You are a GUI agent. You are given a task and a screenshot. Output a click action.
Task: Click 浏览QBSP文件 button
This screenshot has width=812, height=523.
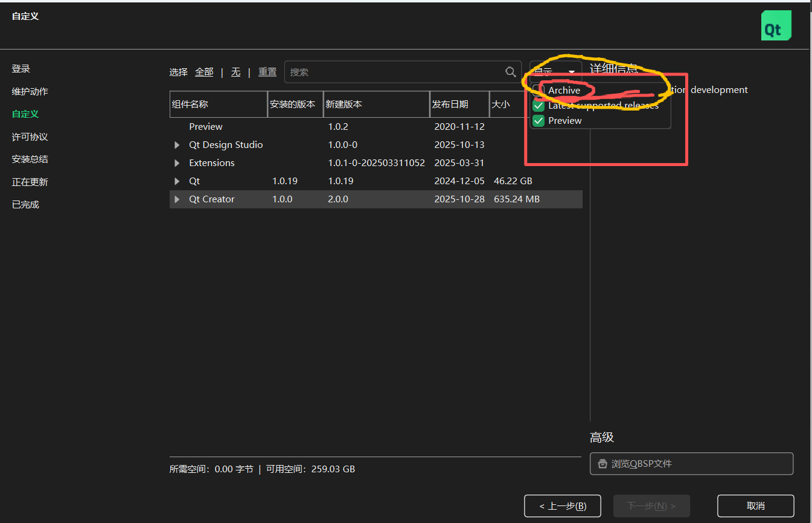[x=691, y=464]
